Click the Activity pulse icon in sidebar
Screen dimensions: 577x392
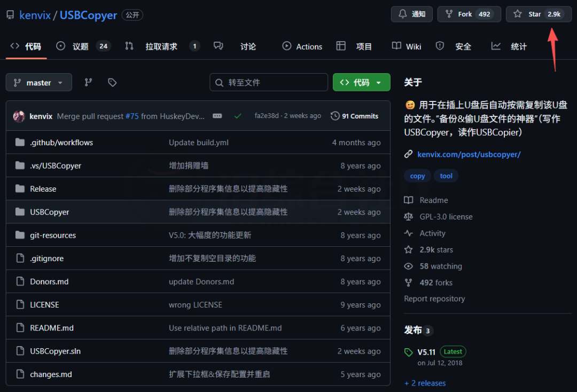coord(408,233)
